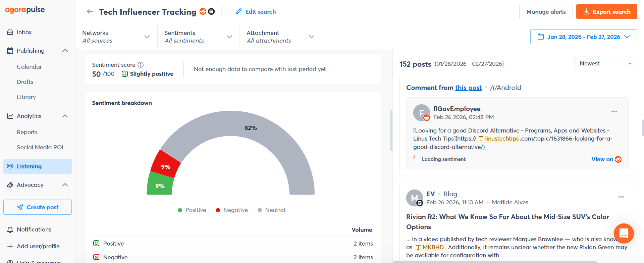Click the Analytics chart icon

pyautogui.click(x=10, y=116)
